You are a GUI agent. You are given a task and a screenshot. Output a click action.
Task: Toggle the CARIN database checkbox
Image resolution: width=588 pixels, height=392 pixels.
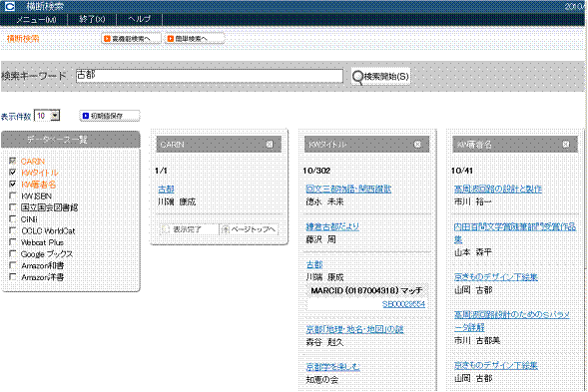coord(13,161)
